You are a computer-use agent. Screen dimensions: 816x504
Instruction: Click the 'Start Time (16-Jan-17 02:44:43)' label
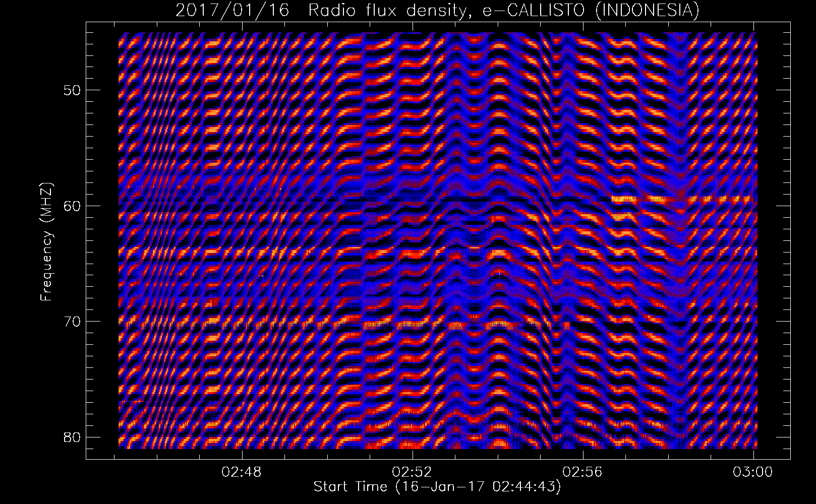437,487
